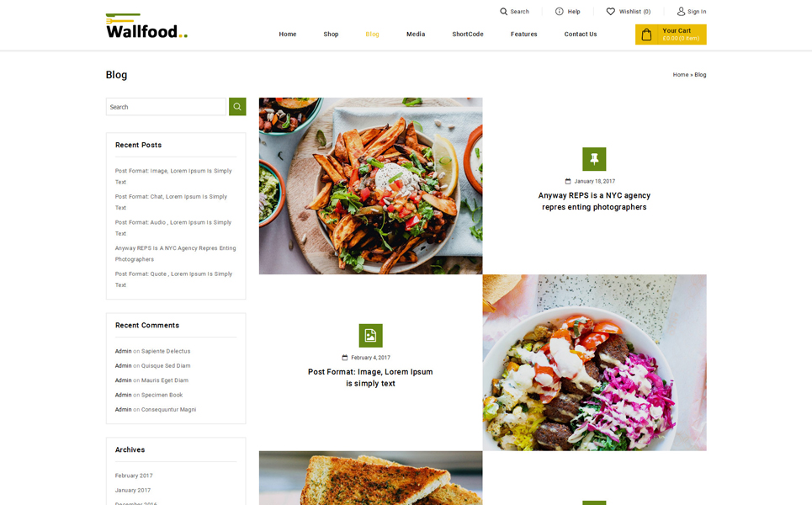Expand the ShortCode menu
812x505 pixels.
[x=468, y=35]
